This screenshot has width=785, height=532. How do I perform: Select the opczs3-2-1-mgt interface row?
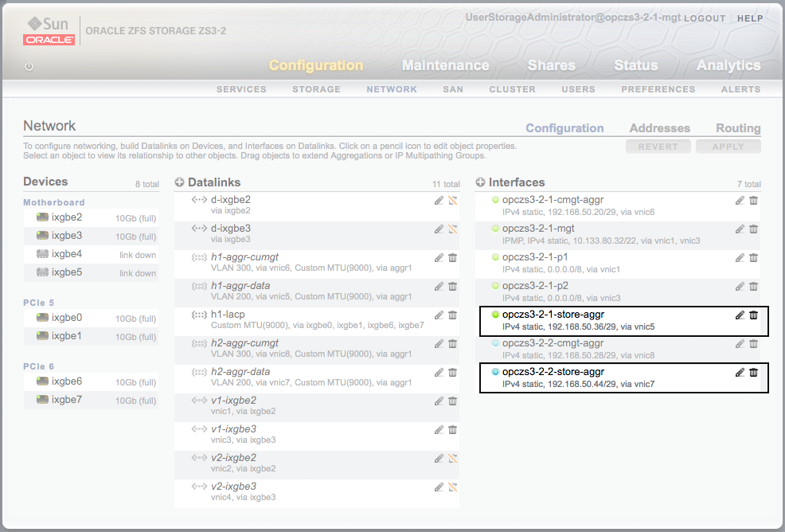coord(618,234)
